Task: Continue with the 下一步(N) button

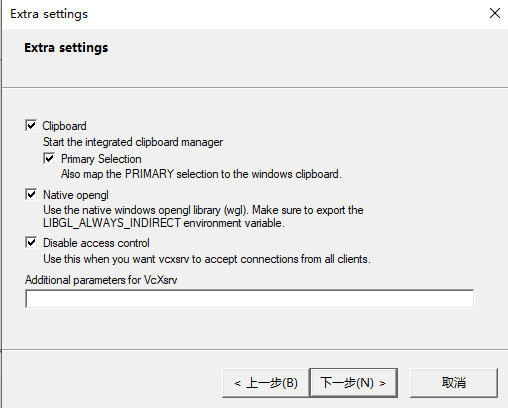Action: pos(354,383)
